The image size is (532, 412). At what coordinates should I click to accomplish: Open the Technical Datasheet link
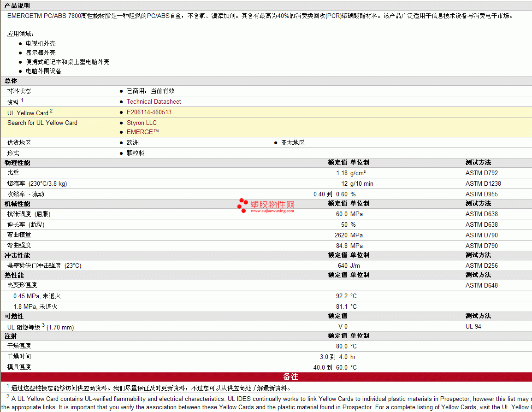point(154,101)
